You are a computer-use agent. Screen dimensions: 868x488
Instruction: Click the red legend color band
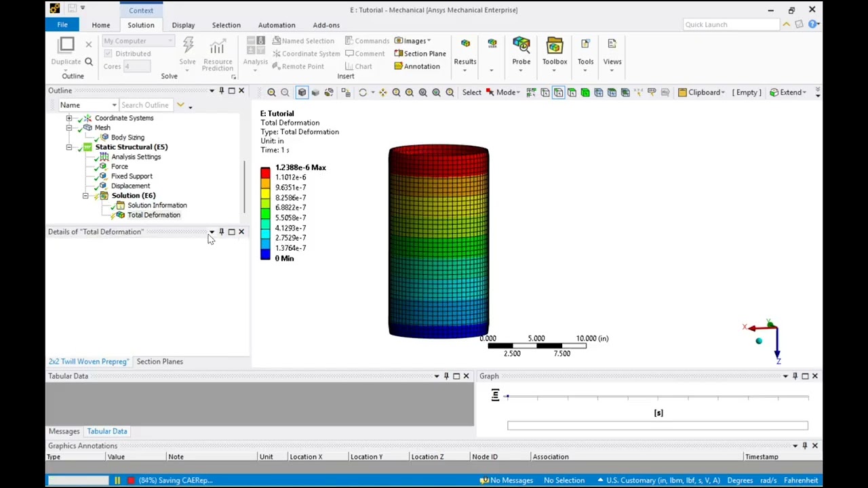pyautogui.click(x=265, y=172)
